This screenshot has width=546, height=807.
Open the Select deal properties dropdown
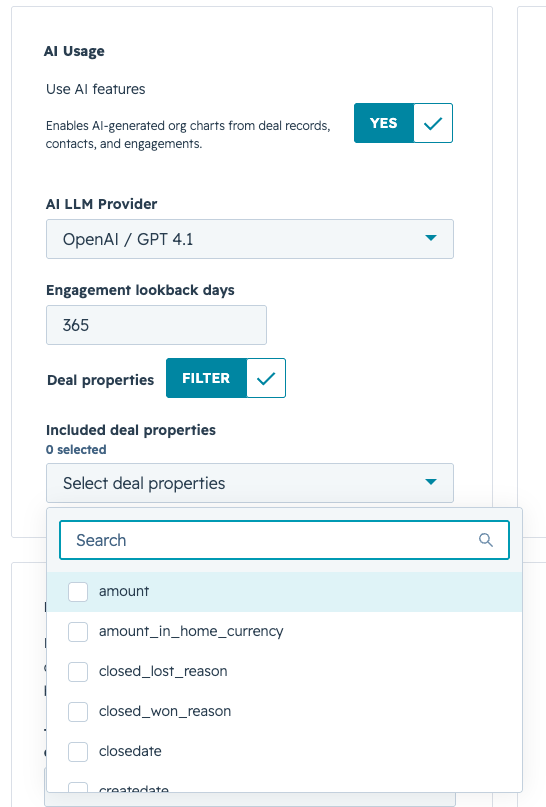250,483
